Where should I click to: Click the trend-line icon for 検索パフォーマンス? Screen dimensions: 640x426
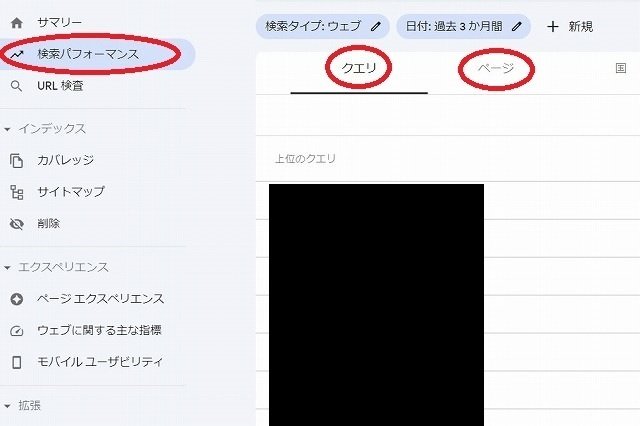point(17,54)
